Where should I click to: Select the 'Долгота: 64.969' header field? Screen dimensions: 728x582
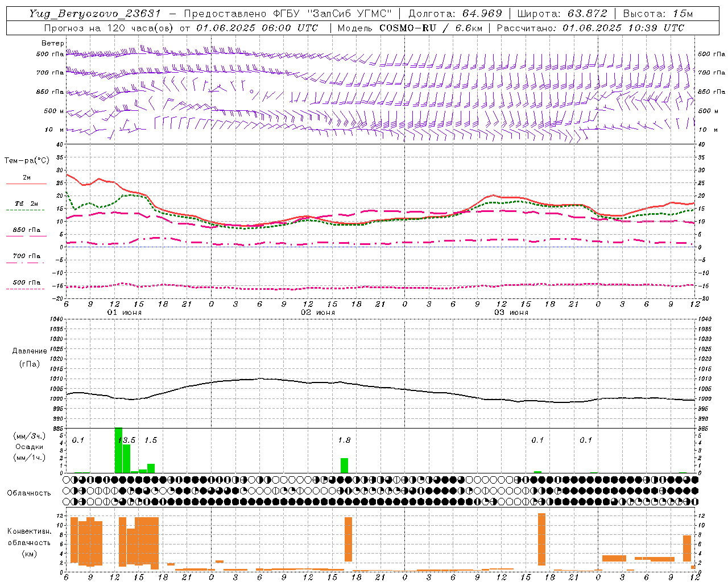455,14
